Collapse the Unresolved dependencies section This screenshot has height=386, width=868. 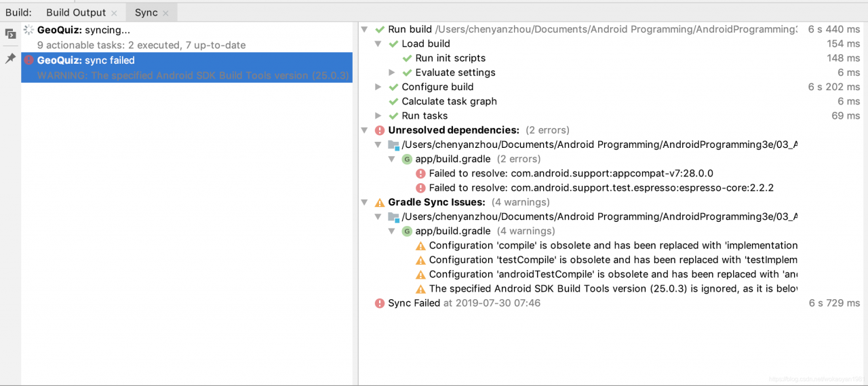[365, 130]
